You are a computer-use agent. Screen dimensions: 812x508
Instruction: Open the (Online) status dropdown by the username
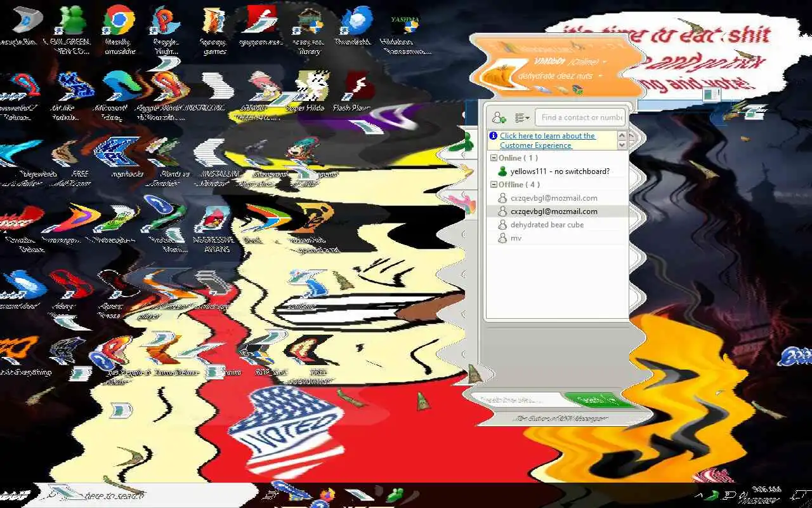pos(588,62)
